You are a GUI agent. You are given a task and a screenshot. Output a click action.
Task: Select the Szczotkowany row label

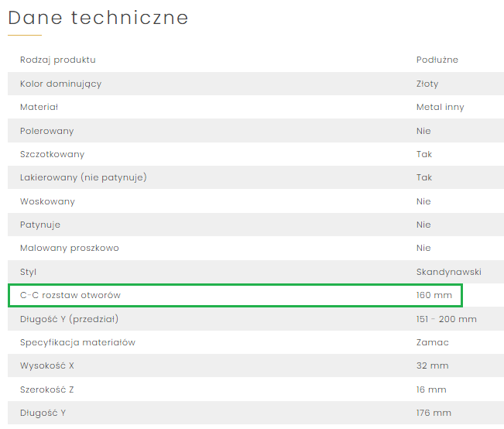[52, 154]
